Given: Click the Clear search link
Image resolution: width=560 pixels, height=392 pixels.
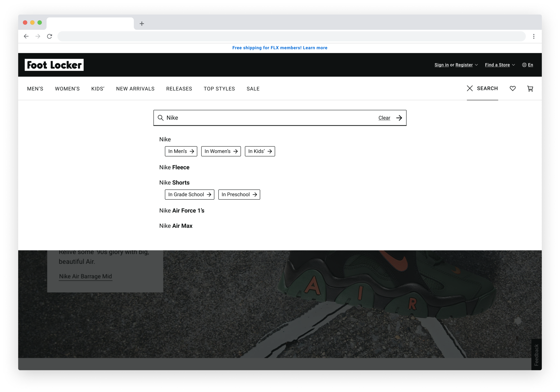Looking at the screenshot, I should click(x=384, y=118).
